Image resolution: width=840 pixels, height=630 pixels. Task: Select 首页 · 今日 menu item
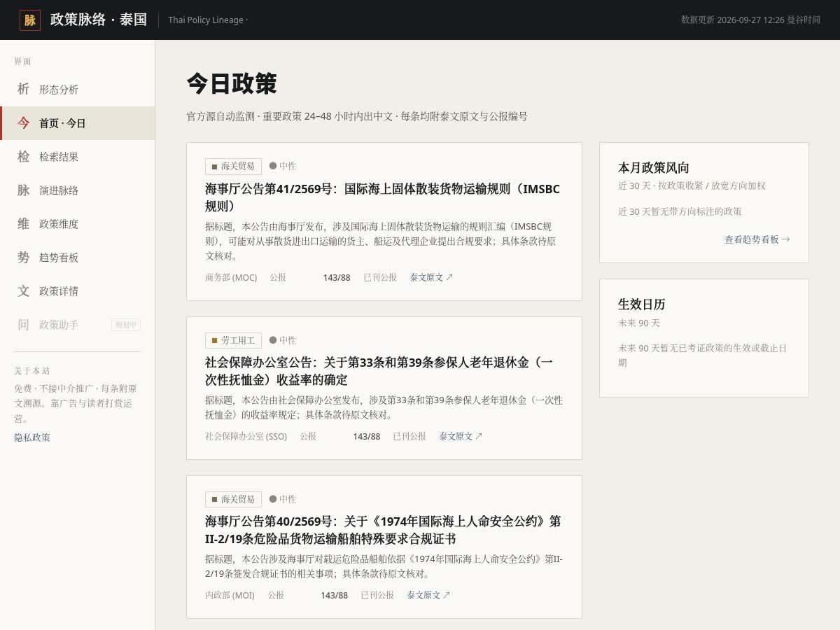pos(77,123)
